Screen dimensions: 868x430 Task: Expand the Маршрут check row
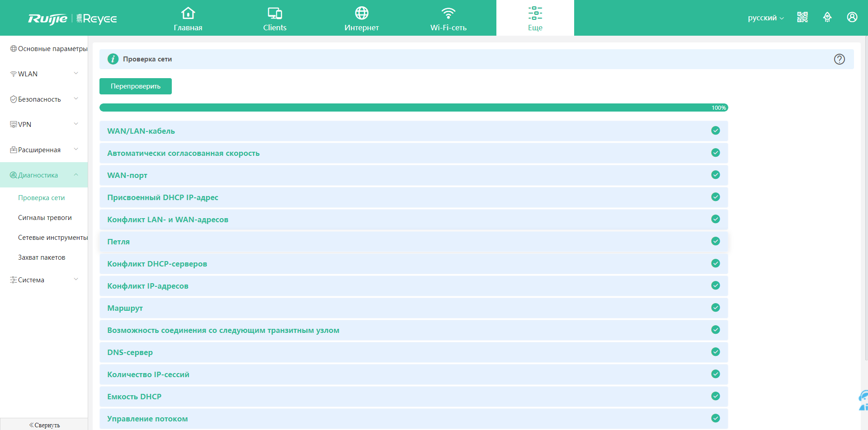414,308
